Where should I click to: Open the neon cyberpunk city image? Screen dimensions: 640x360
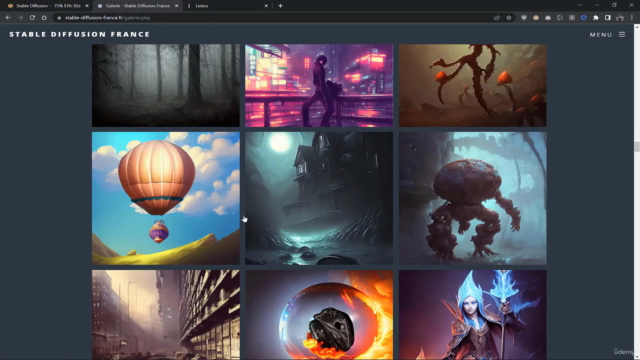(319, 85)
